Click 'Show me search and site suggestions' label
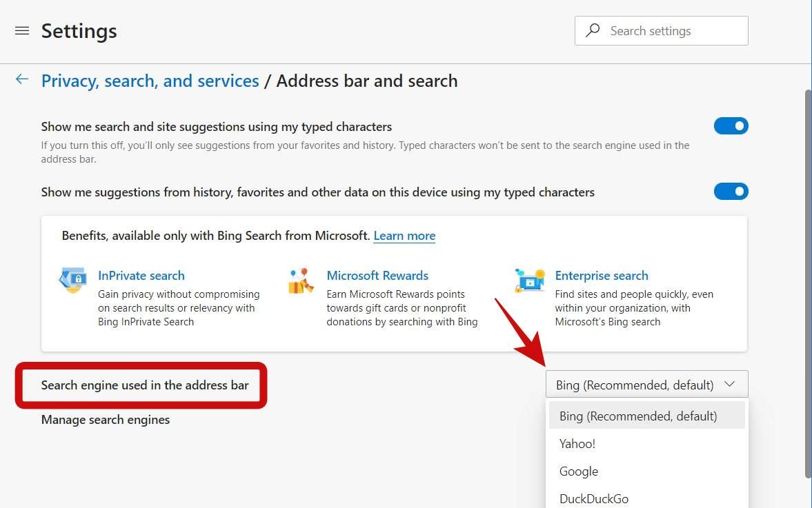This screenshot has width=812, height=508. pyautogui.click(x=217, y=127)
